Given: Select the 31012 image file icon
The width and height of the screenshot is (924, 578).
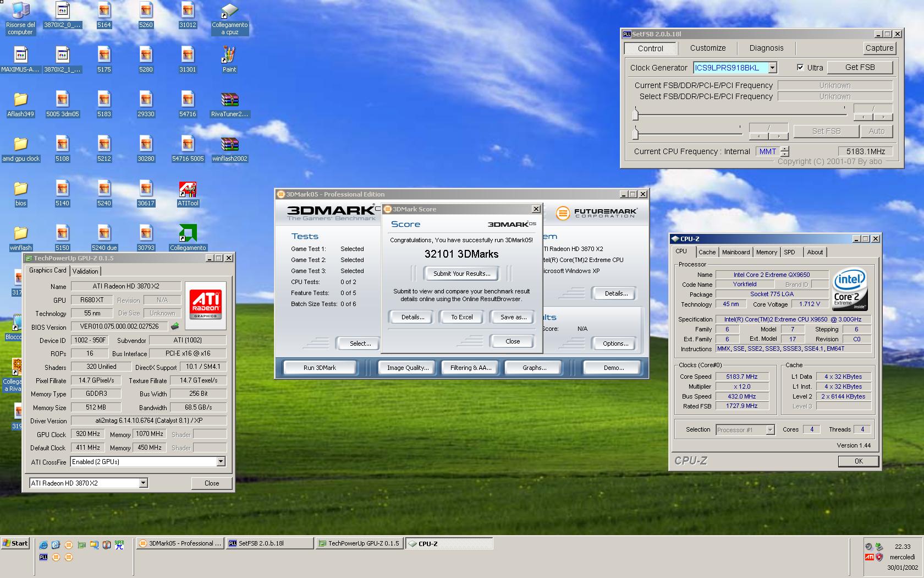Looking at the screenshot, I should 188,15.
